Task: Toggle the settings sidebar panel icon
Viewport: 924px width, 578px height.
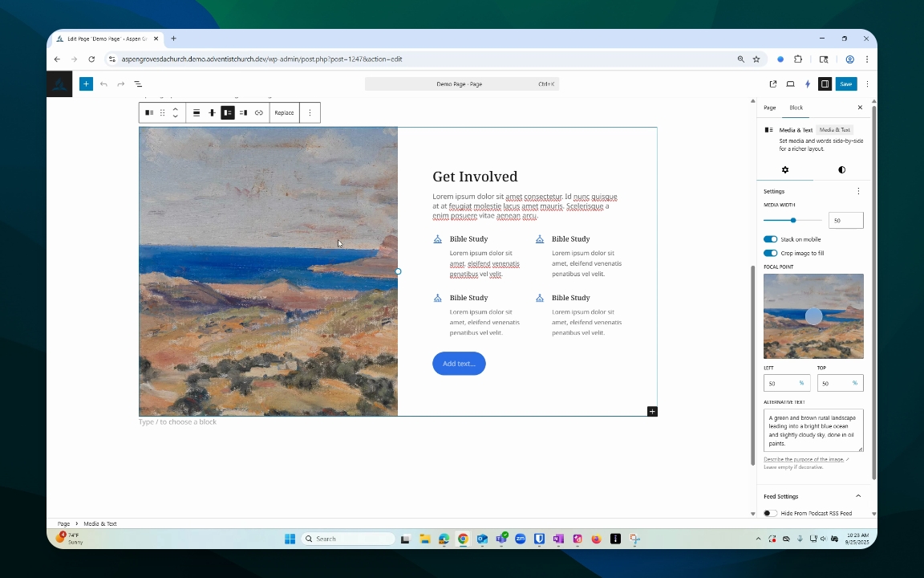Action: coord(825,83)
